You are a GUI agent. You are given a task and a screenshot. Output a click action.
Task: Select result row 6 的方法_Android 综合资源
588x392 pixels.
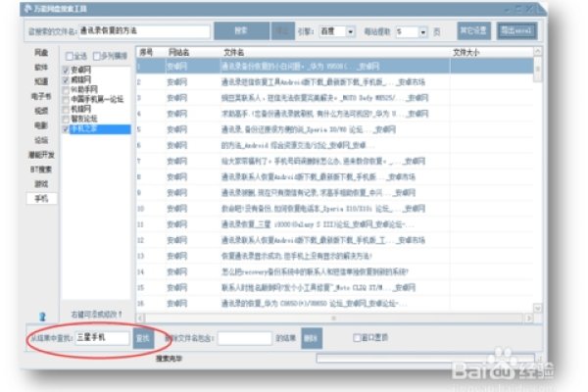(334, 145)
